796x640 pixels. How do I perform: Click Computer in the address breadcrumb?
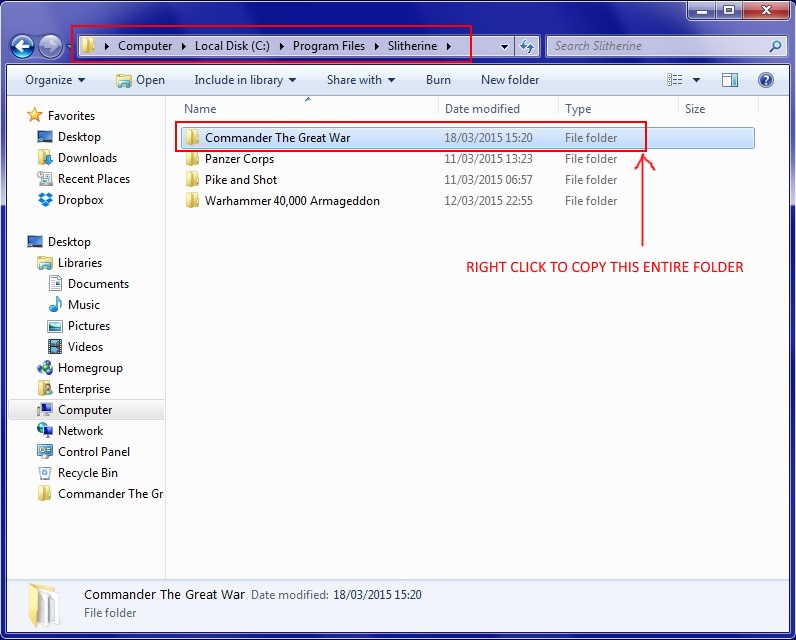tap(145, 46)
